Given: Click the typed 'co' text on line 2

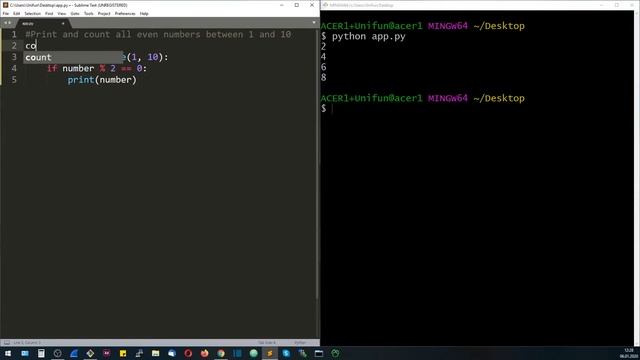Looking at the screenshot, I should (31, 46).
